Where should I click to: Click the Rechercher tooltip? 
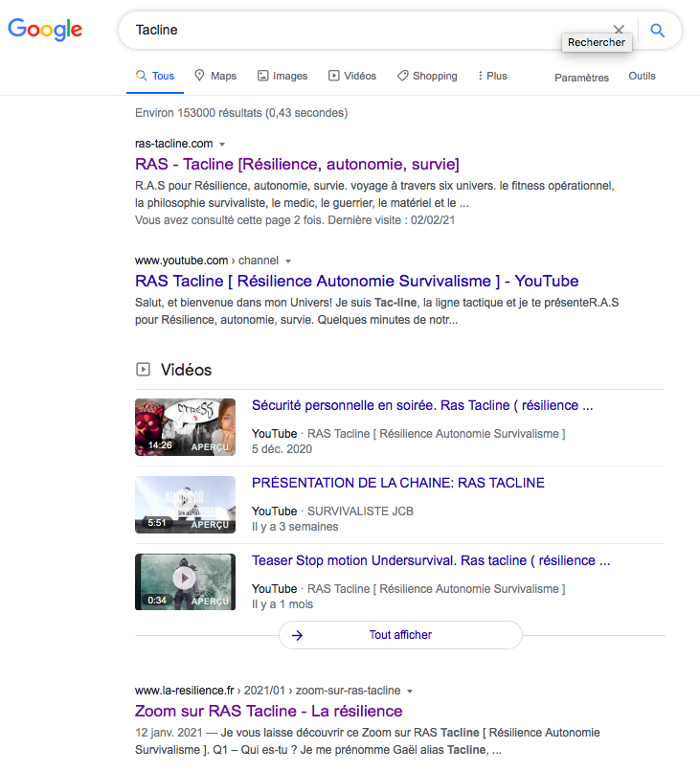[x=597, y=42]
